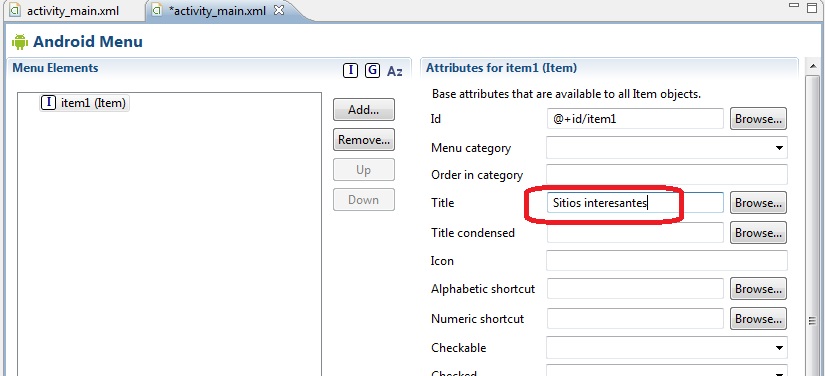Screen dimensions: 825x376
Task: Switch to the first activity_main.xml tab
Action: (66, 11)
